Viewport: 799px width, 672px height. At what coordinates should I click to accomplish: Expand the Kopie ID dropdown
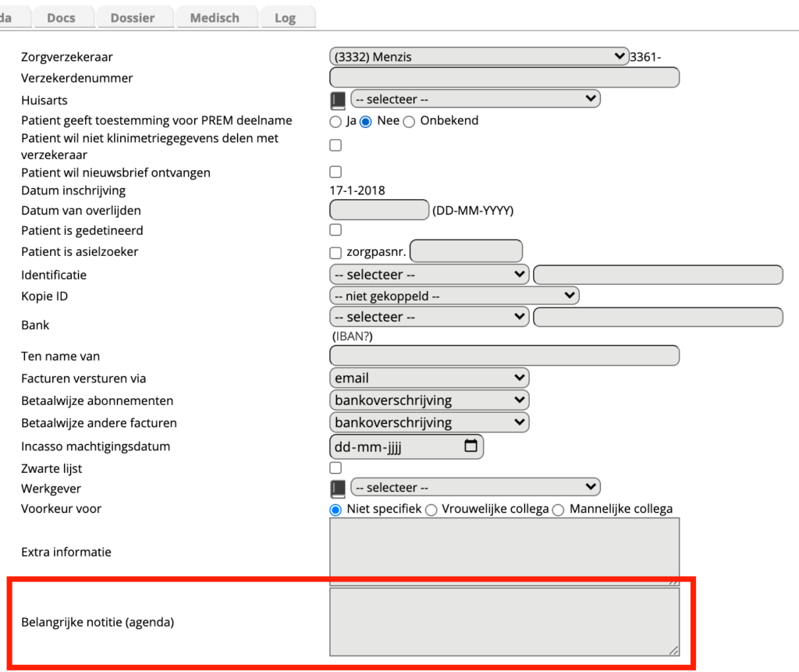pyautogui.click(x=454, y=296)
